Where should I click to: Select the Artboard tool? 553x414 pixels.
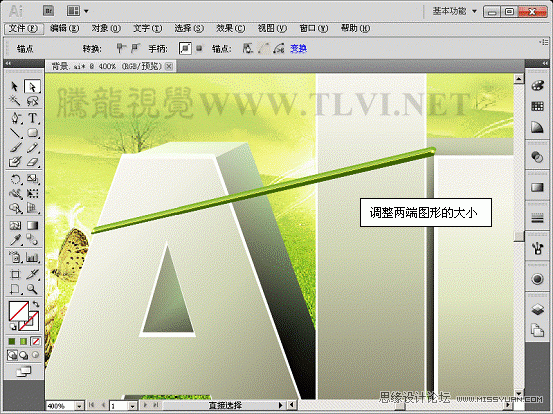(x=14, y=274)
